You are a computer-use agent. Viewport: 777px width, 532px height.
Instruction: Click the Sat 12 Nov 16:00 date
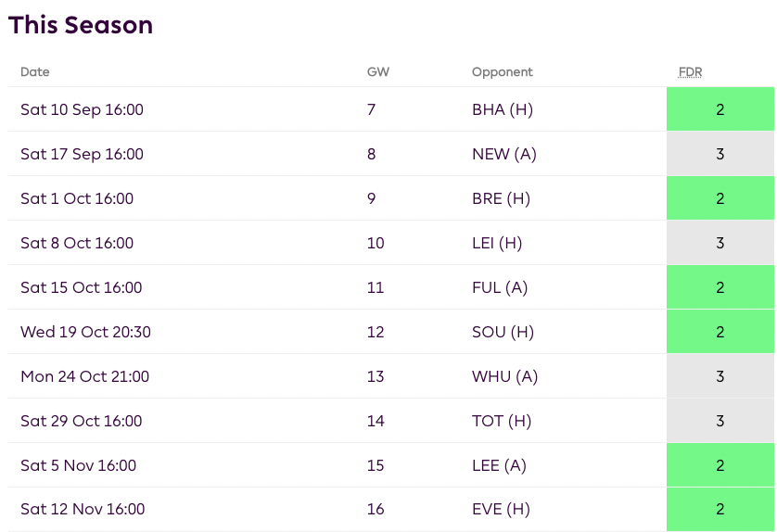click(83, 509)
